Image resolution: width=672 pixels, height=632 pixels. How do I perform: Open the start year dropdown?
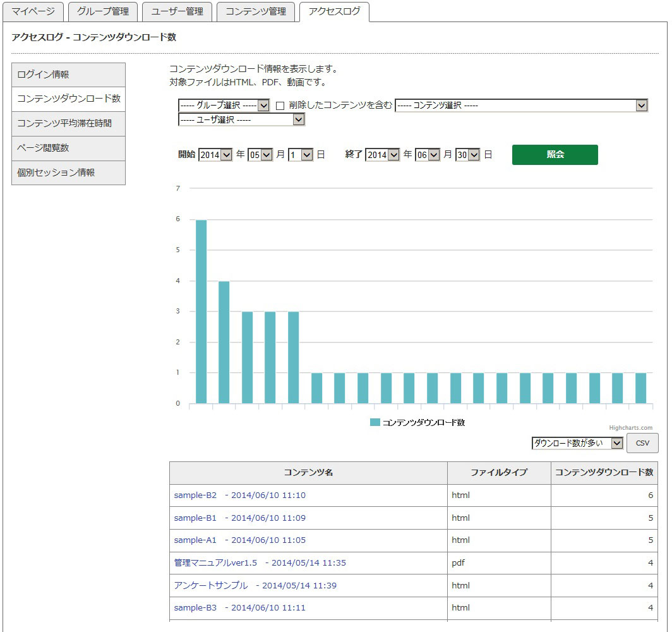(215, 155)
